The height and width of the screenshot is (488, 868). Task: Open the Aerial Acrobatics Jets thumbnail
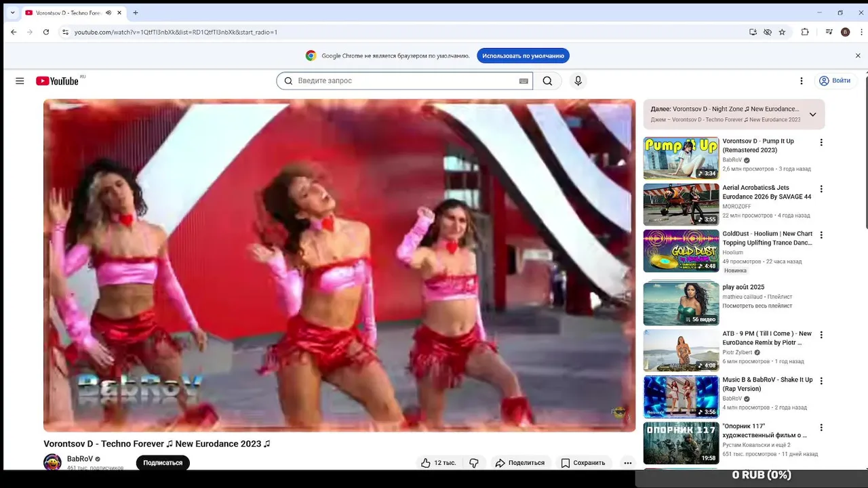[681, 204]
